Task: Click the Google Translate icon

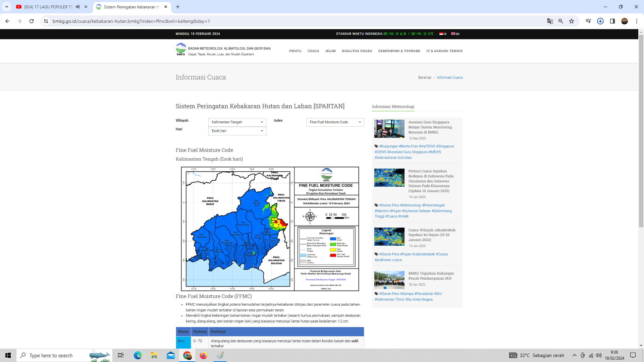Action: point(550,21)
